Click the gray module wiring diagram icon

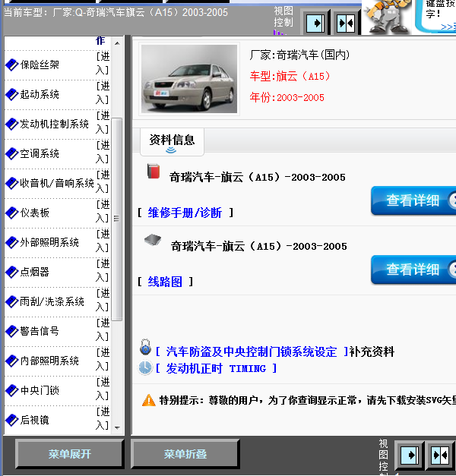coord(153,240)
